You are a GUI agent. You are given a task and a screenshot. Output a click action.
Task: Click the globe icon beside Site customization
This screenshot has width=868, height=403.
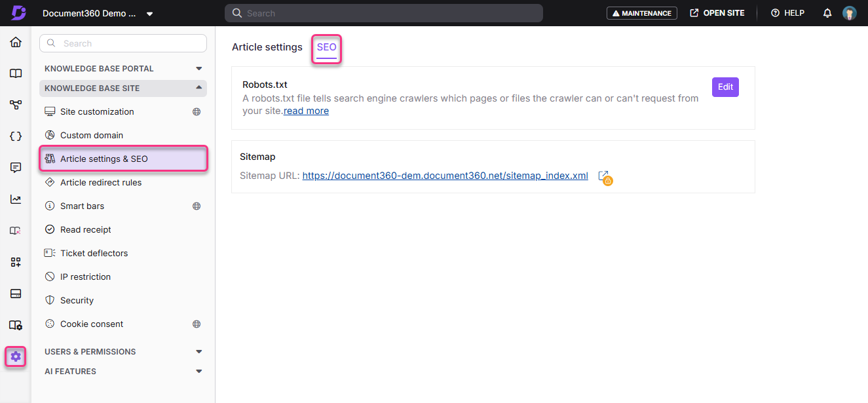coord(196,111)
